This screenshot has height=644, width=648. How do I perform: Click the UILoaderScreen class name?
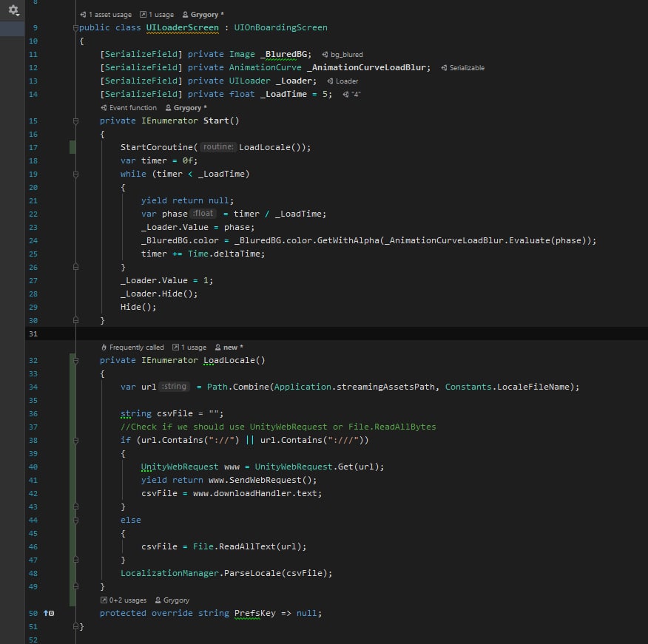[x=182, y=27]
